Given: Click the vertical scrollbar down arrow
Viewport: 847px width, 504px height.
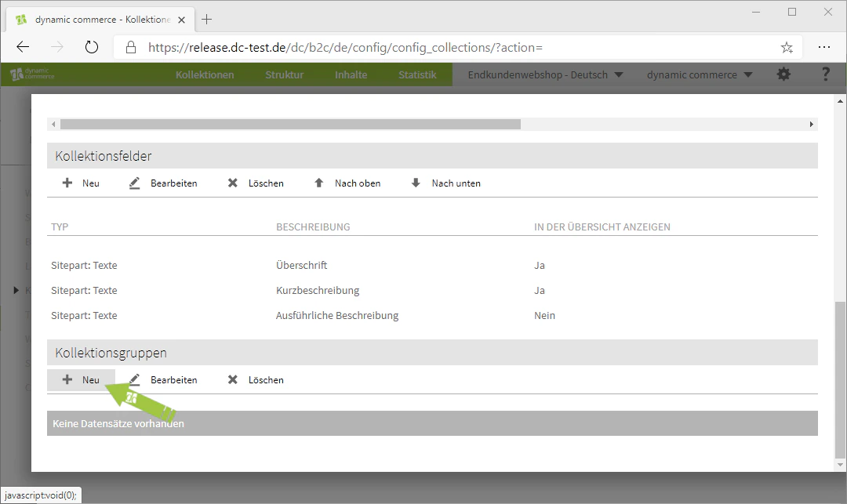Looking at the screenshot, I should (839, 465).
